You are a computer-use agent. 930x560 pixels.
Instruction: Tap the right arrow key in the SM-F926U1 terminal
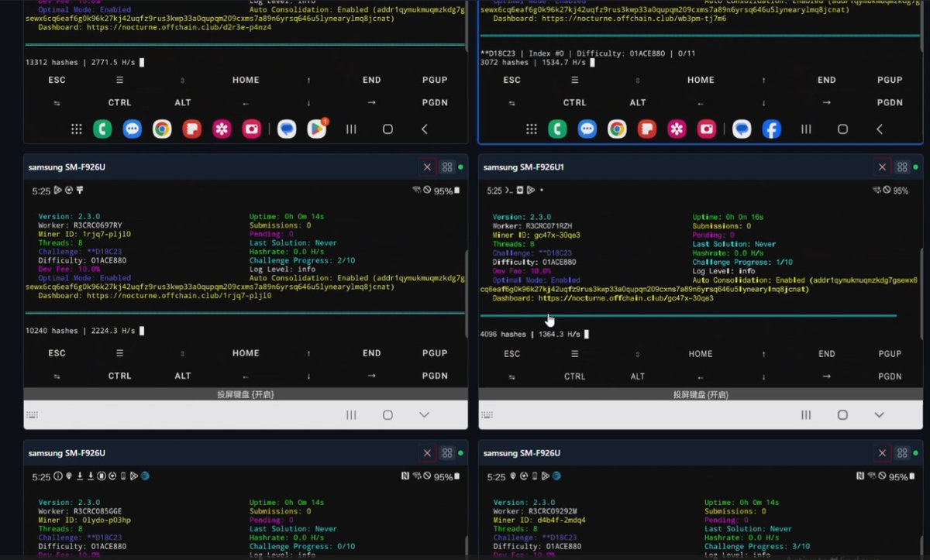[x=827, y=376]
